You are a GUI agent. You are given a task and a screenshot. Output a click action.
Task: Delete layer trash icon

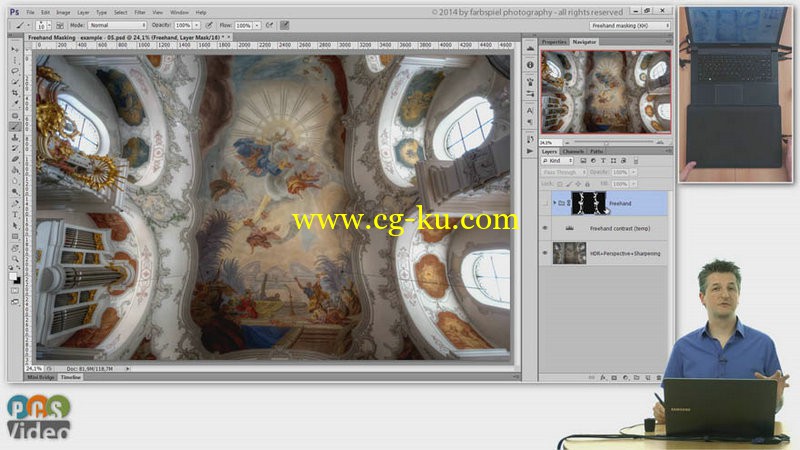(x=659, y=378)
